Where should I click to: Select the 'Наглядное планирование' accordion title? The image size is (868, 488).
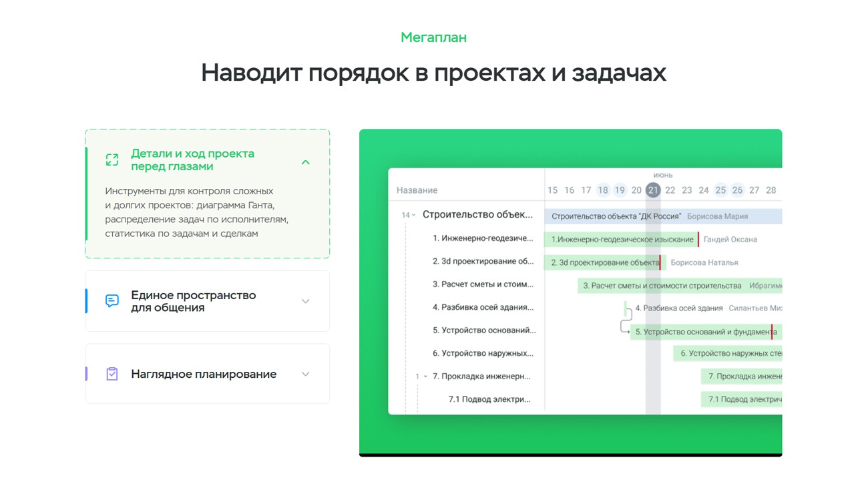tap(204, 374)
